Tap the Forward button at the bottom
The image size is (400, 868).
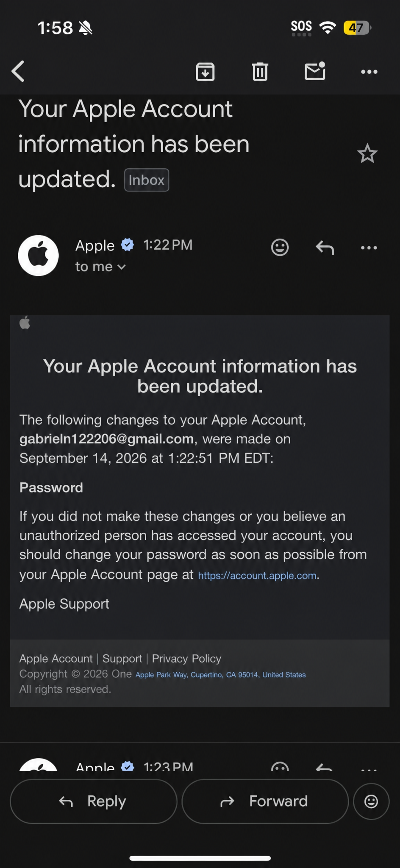265,801
